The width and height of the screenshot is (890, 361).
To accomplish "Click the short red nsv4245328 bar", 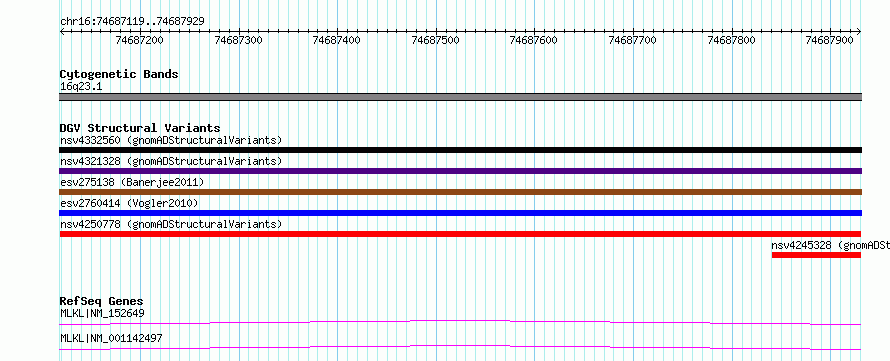I will 816,255.
